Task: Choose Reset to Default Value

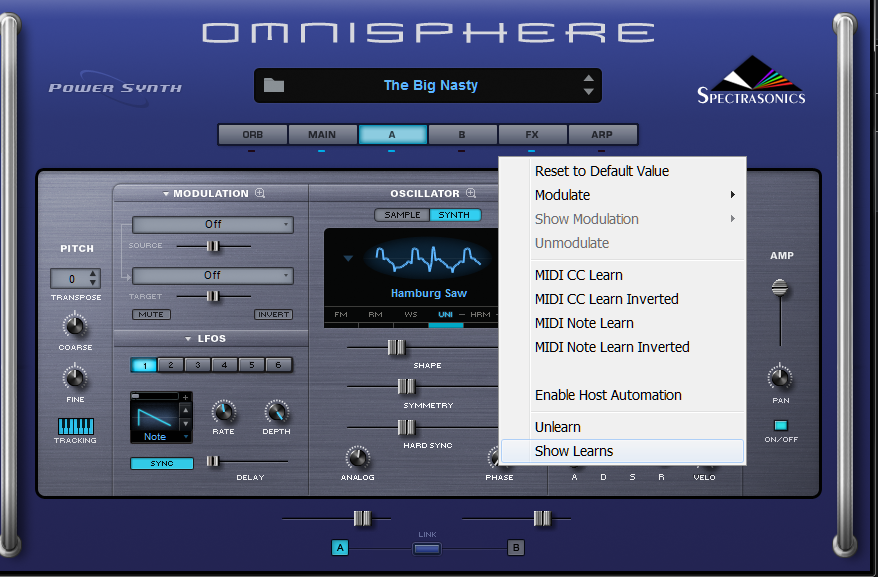Action: point(623,171)
